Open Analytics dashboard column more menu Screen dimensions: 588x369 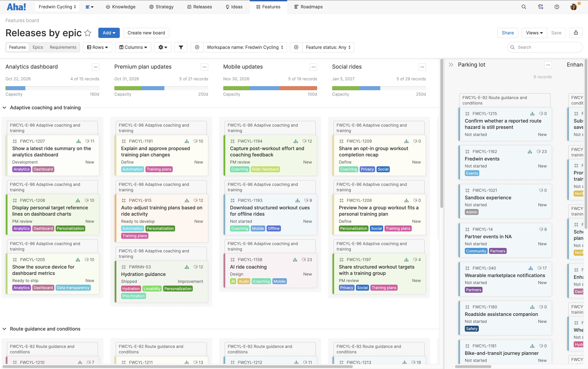pyautogui.click(x=96, y=67)
